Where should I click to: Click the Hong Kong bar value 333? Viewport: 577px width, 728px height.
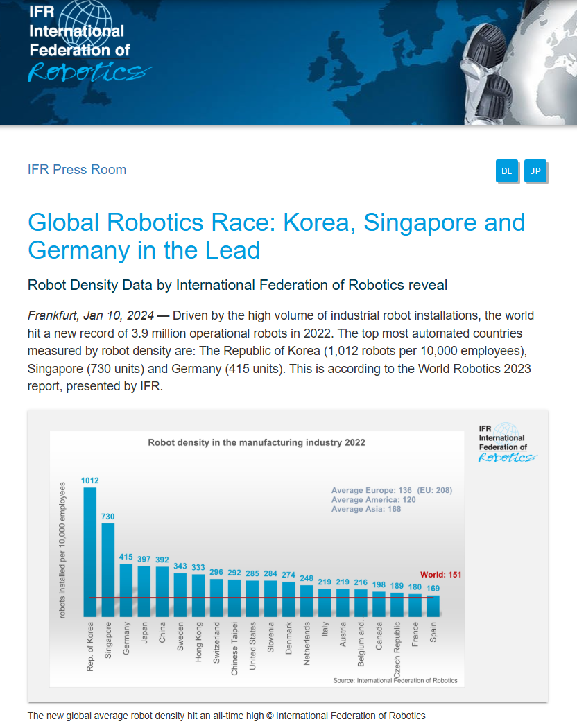point(198,567)
